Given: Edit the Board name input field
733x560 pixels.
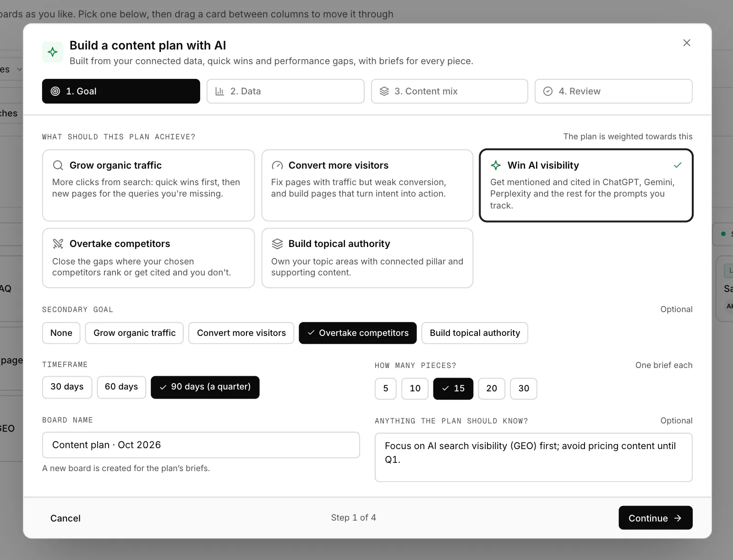Looking at the screenshot, I should click(x=201, y=445).
